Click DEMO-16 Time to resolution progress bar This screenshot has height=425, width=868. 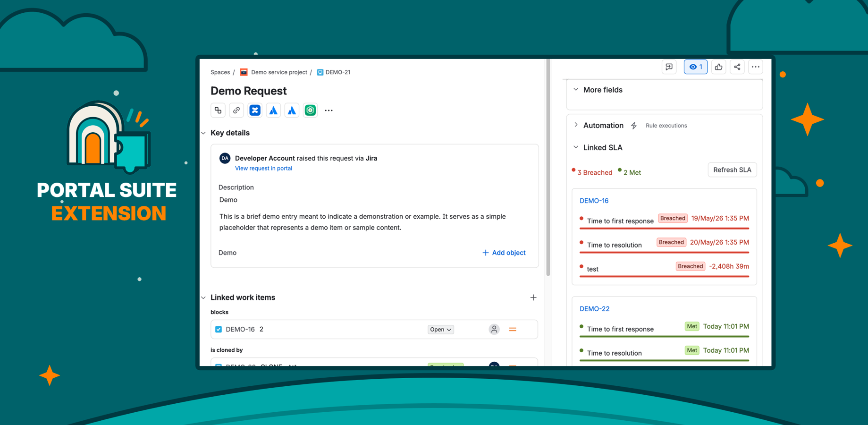click(x=664, y=253)
